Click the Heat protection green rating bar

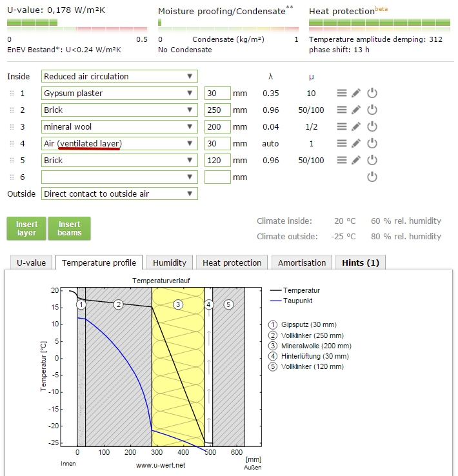point(379,22)
